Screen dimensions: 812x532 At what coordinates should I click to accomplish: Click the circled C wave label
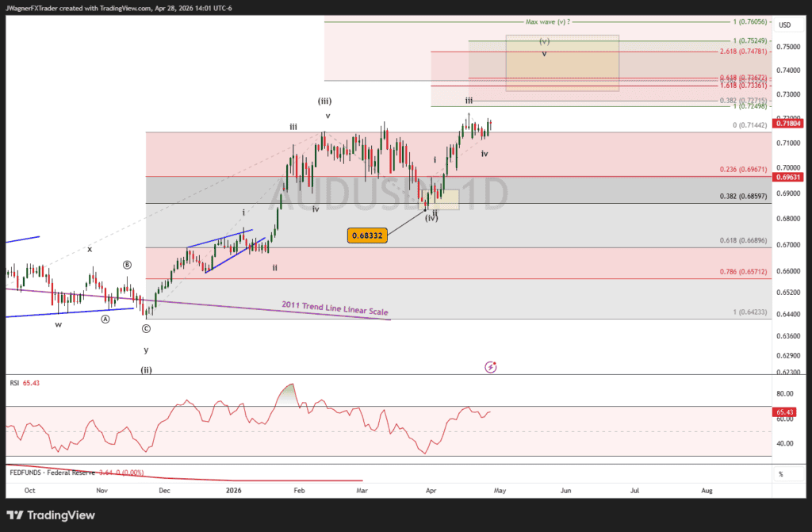tap(146, 328)
